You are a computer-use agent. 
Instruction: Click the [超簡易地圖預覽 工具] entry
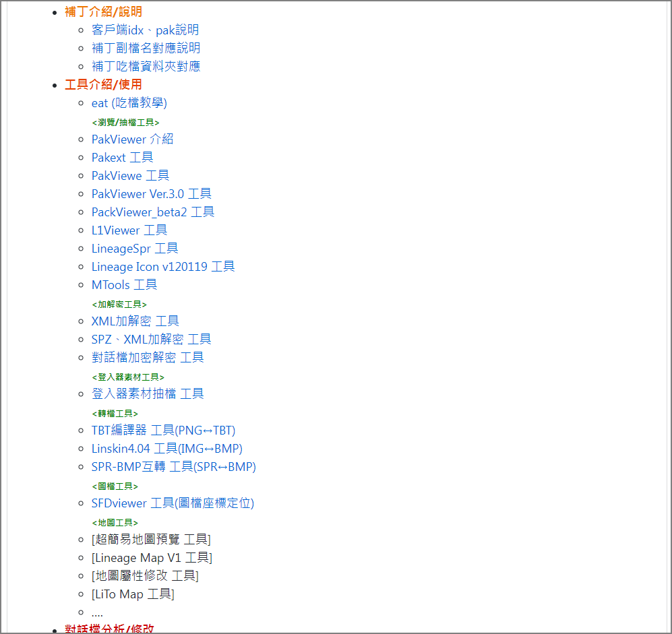coord(151,540)
